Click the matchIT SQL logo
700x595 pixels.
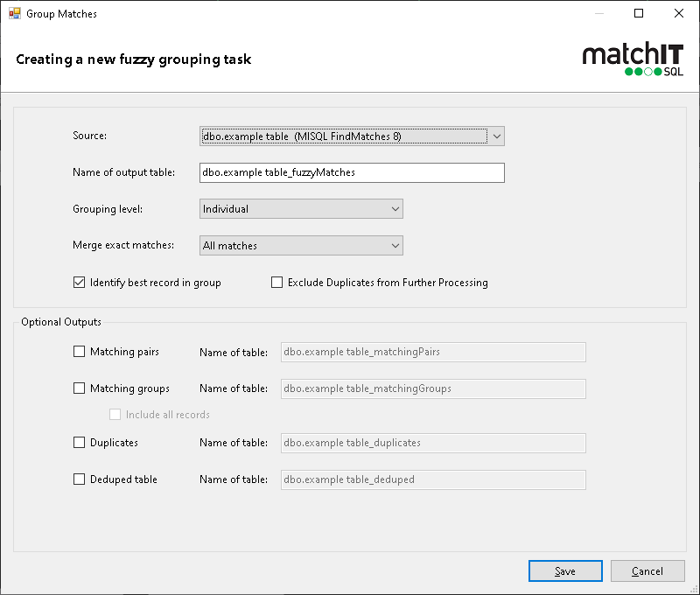[x=633, y=59]
